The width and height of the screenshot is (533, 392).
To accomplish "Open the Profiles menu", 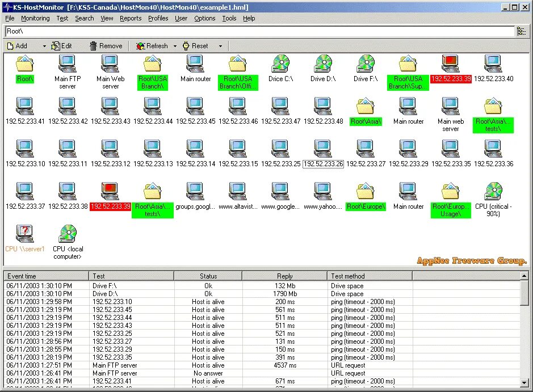I will (158, 18).
